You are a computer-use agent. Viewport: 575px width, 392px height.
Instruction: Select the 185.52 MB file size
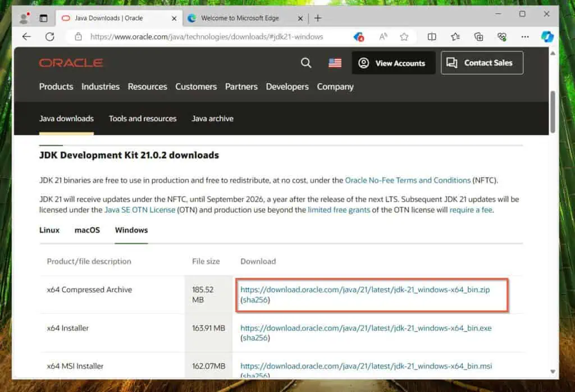pyautogui.click(x=203, y=295)
